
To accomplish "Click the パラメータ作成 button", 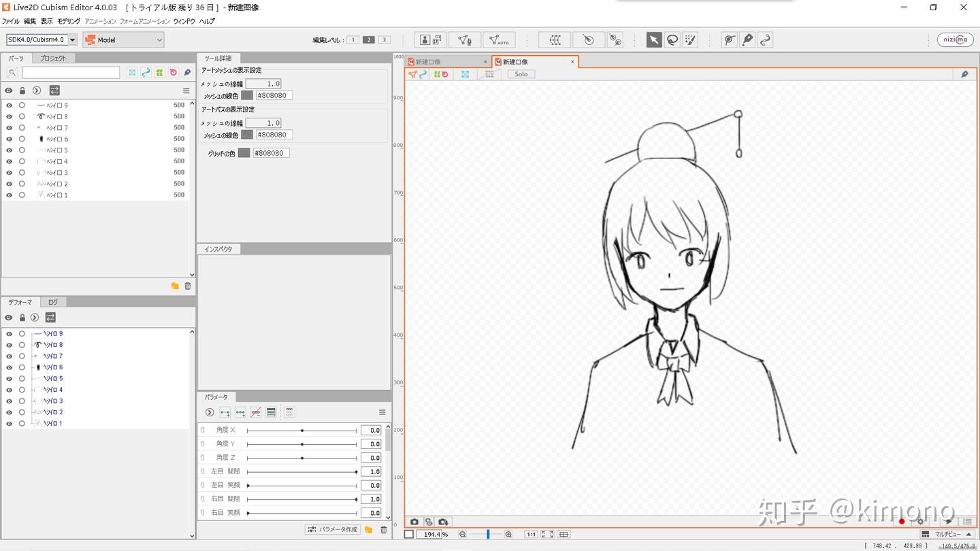I will [x=333, y=530].
